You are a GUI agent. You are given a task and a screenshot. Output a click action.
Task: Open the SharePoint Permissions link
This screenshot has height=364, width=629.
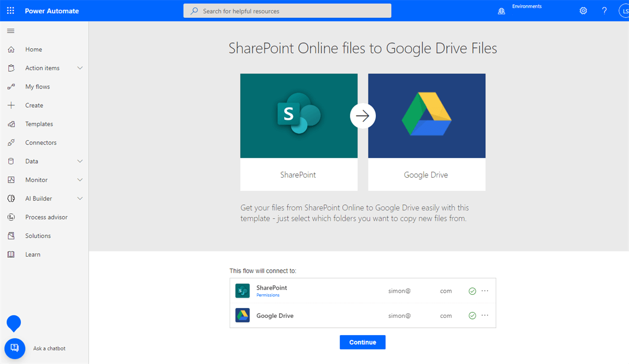268,295
